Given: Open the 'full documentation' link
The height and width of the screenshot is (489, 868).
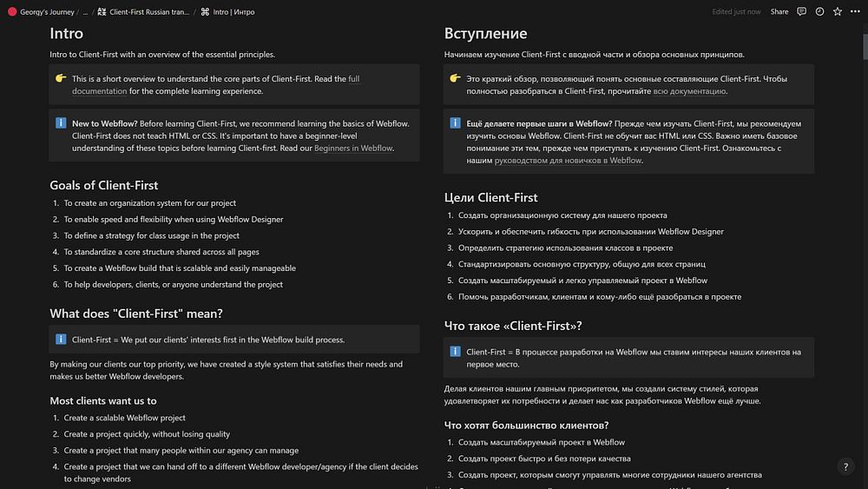Looking at the screenshot, I should (x=353, y=79).
